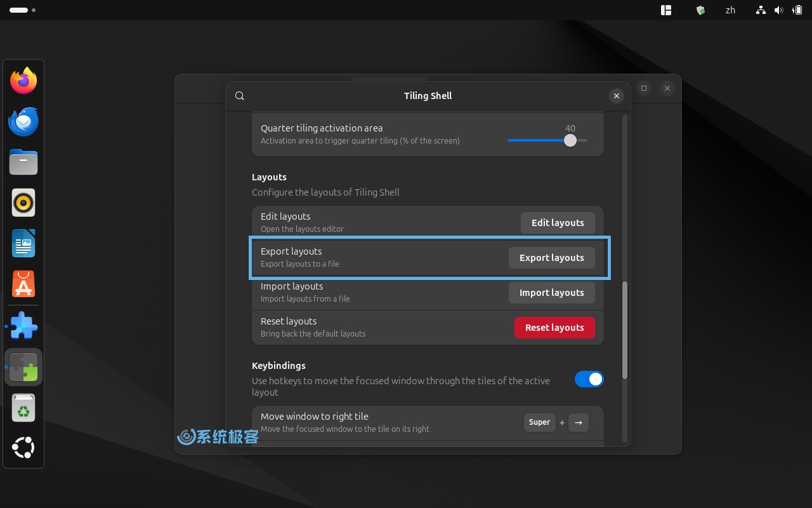Click the right arrow key shortcut badge
This screenshot has width=812, height=508.
pyautogui.click(x=579, y=422)
